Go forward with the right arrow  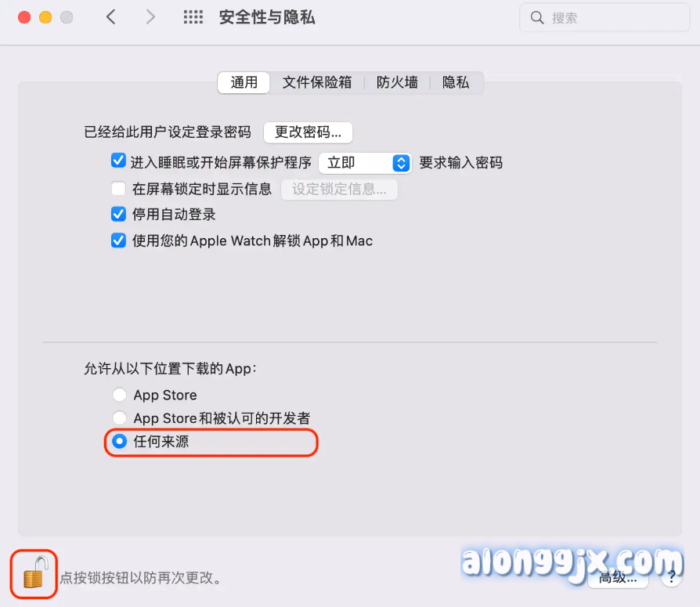(150, 17)
